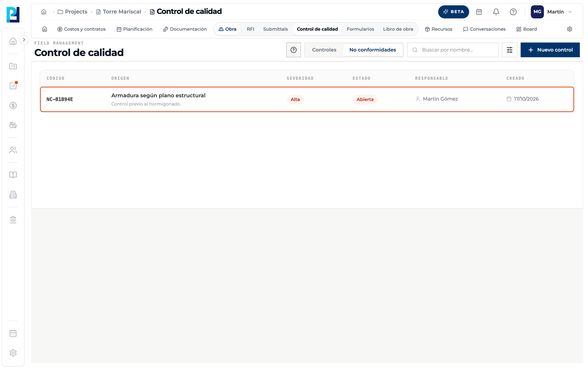
Task: Open sidebar dollar costs icon
Action: point(13,105)
